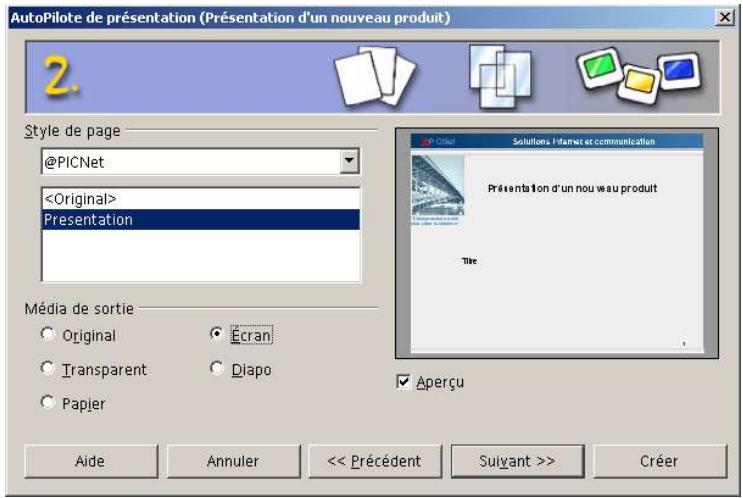Go back with << Précédent

point(375,461)
